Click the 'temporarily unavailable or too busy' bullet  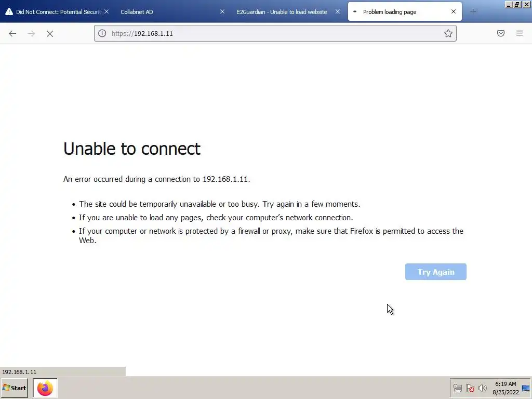tap(220, 204)
